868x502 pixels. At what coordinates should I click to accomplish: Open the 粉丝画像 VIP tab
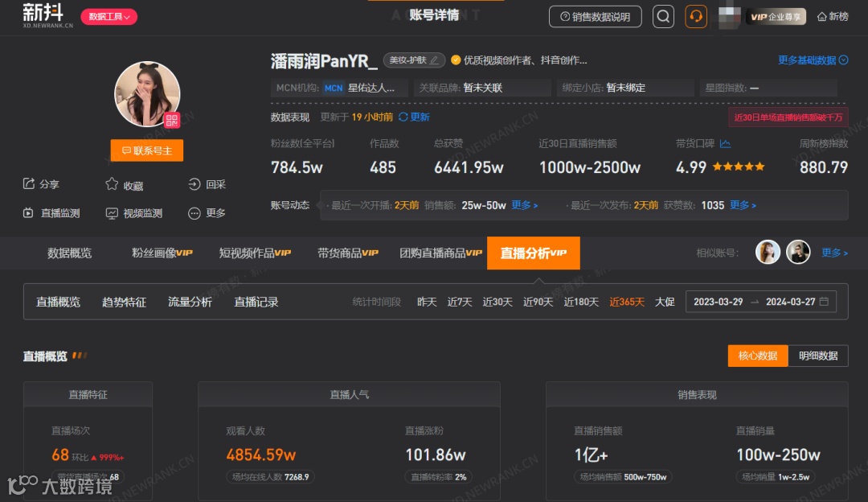point(162,253)
